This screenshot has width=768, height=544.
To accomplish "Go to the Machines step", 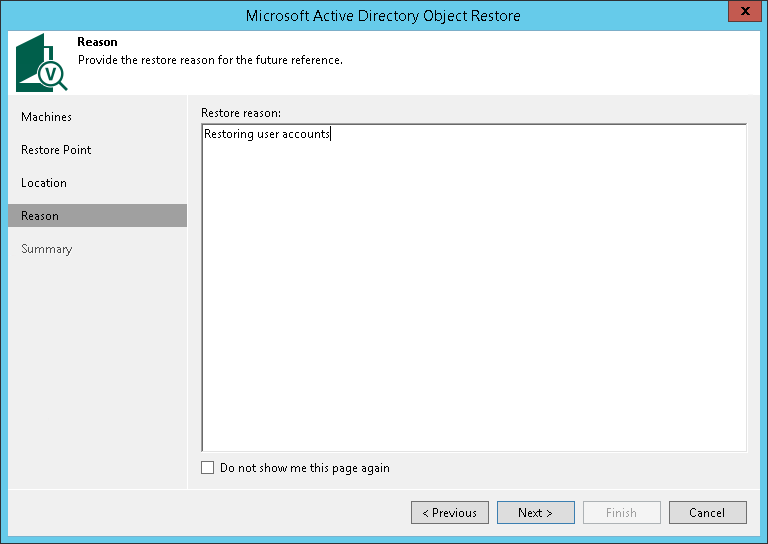I will pos(46,117).
